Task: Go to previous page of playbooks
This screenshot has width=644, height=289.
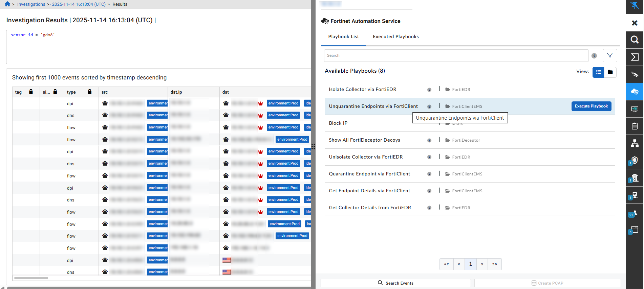Action: click(459, 264)
